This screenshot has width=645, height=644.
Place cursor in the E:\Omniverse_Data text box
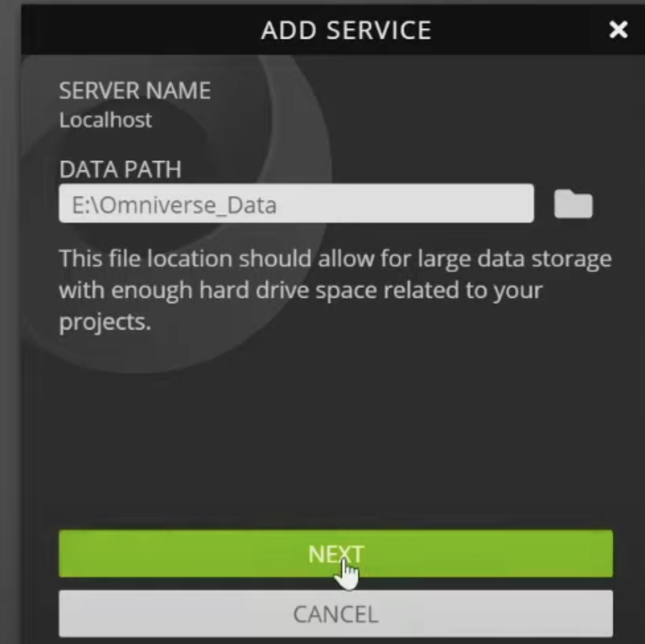click(296, 204)
